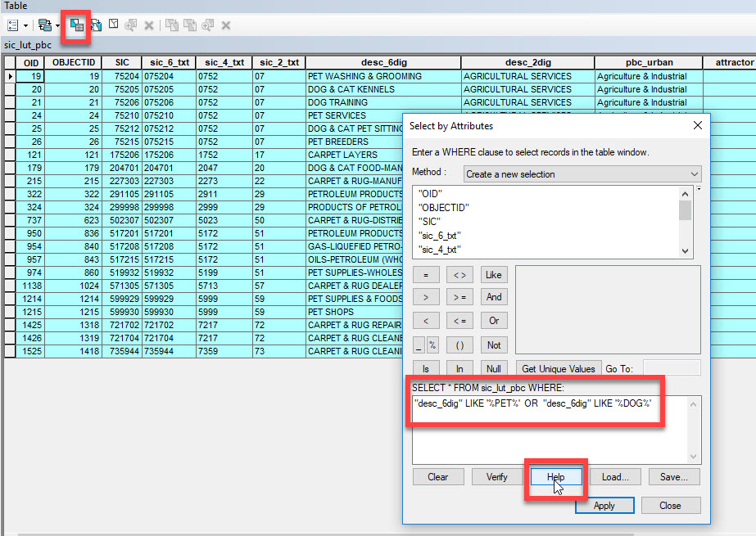Open the Related Tables icon
This screenshot has width=756, height=536.
[45, 25]
